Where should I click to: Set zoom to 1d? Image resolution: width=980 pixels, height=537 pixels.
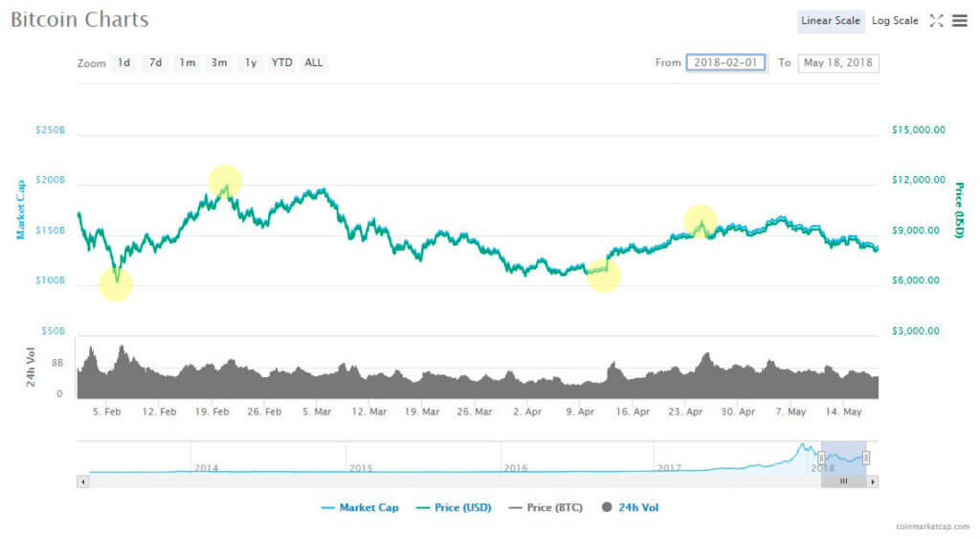tap(123, 62)
